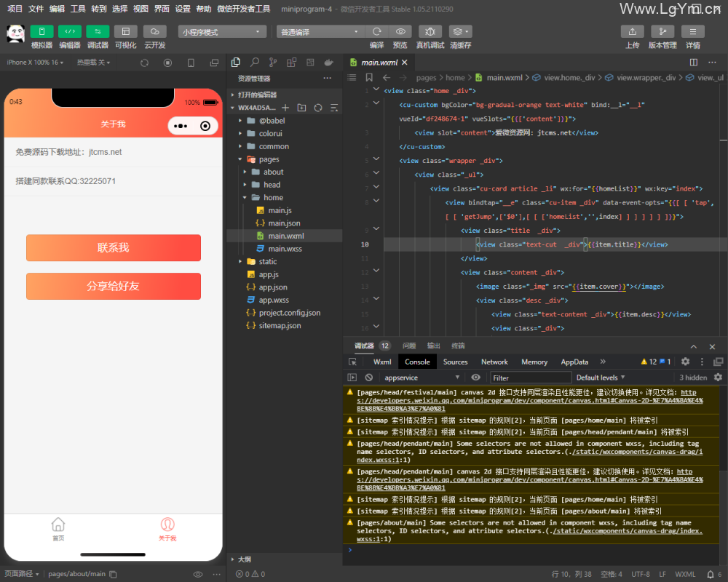Open the extensions icon in activity bar
Viewport: 728px width, 582px height.
pos(292,62)
